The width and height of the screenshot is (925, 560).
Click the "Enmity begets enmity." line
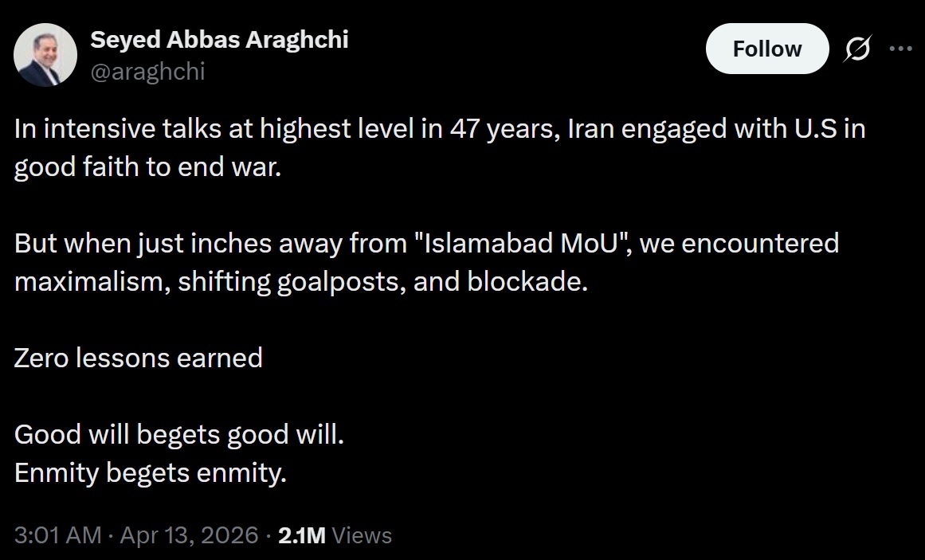[x=150, y=473]
